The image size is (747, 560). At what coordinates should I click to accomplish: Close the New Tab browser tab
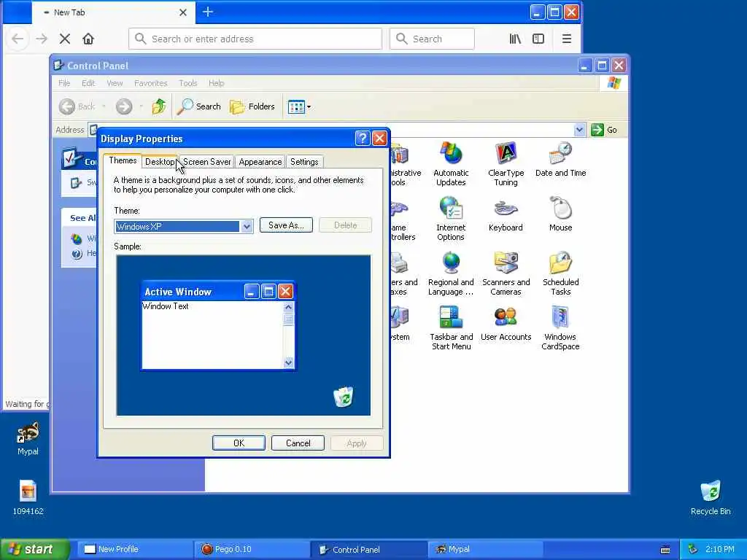tap(183, 12)
